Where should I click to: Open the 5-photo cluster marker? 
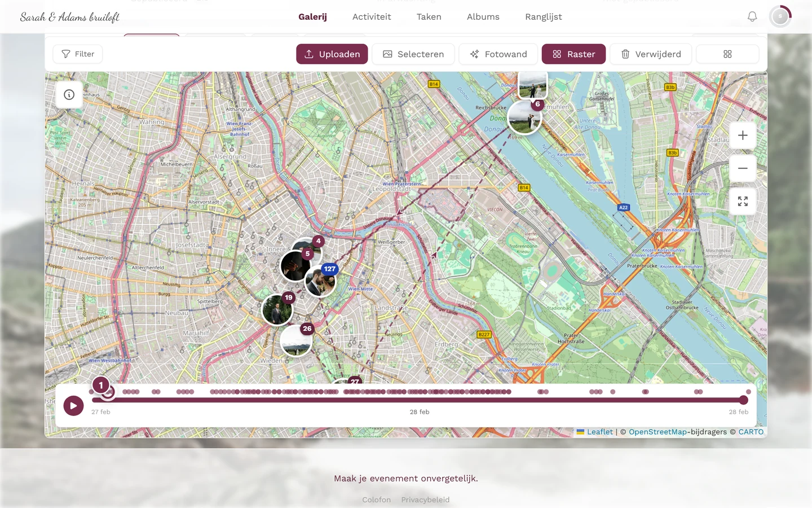(296, 265)
